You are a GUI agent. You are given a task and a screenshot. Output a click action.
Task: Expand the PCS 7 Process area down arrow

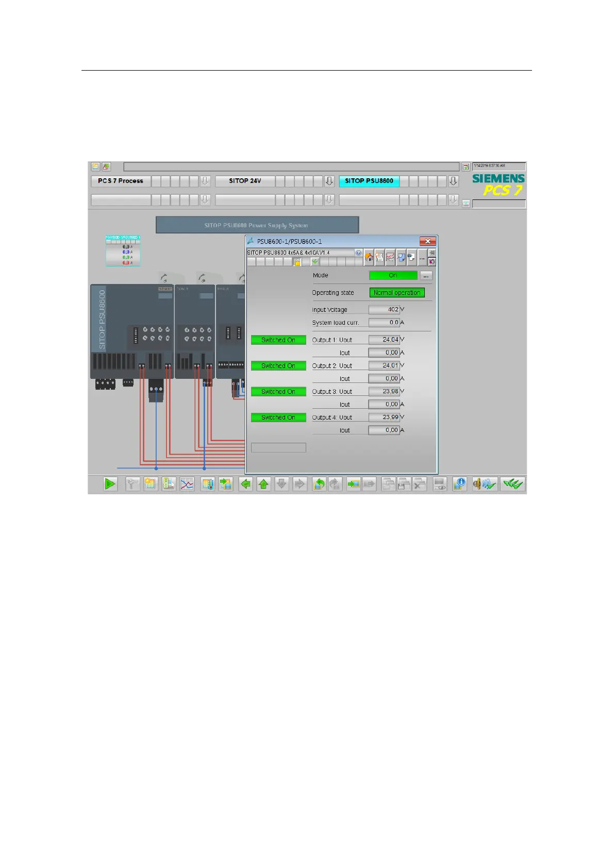pyautogui.click(x=205, y=181)
